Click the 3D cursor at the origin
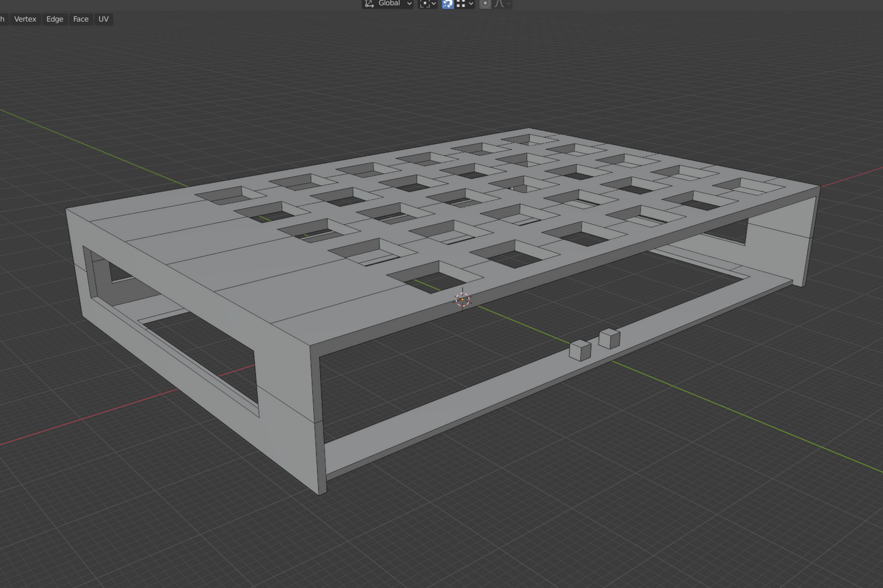The image size is (883, 588). pyautogui.click(x=463, y=299)
